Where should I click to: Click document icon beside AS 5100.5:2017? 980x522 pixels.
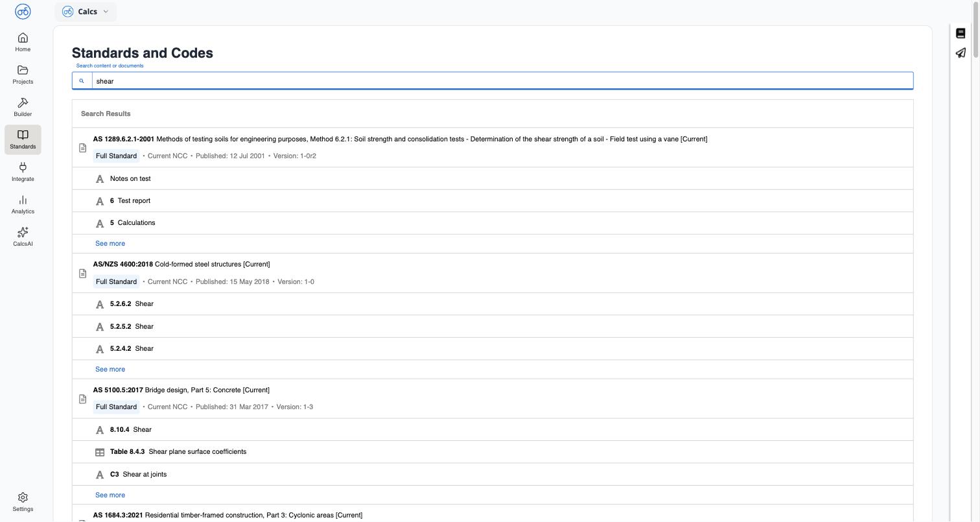click(x=82, y=399)
